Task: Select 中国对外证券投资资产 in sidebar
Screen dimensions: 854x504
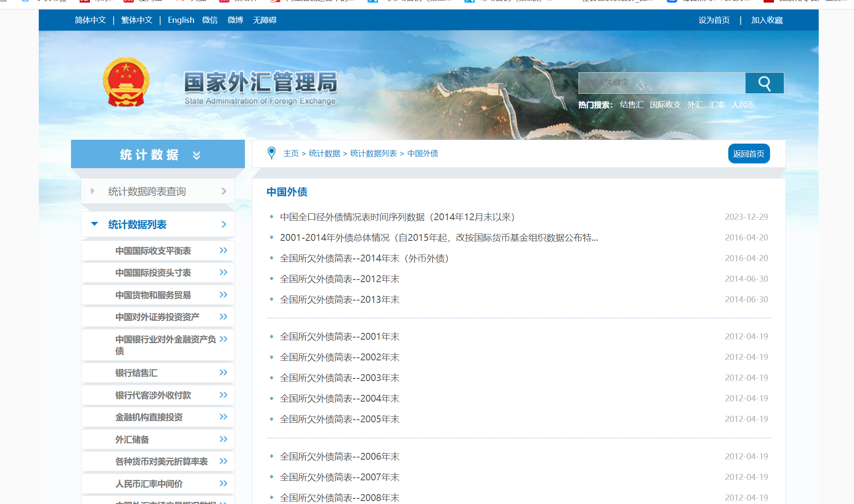Action: (157, 317)
